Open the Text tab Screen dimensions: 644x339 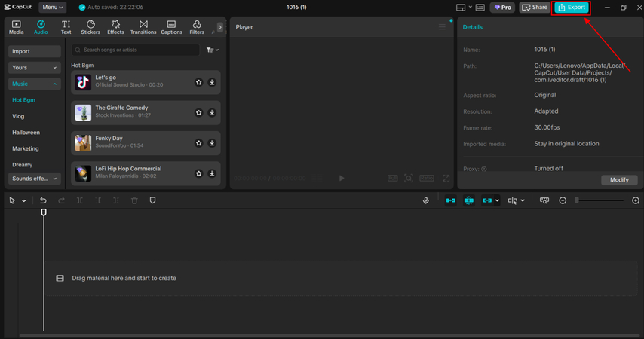[x=66, y=27]
